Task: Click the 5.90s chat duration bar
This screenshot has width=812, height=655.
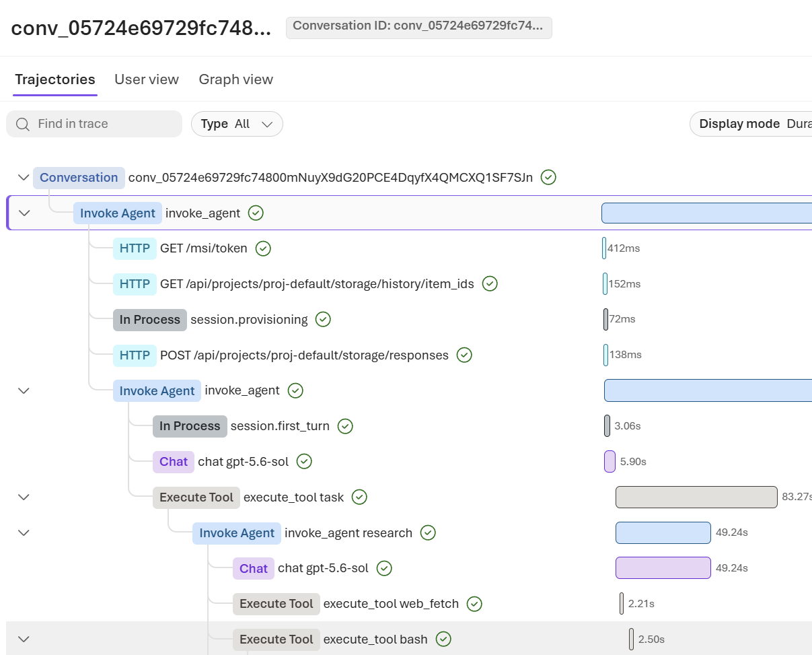Action: (610, 462)
